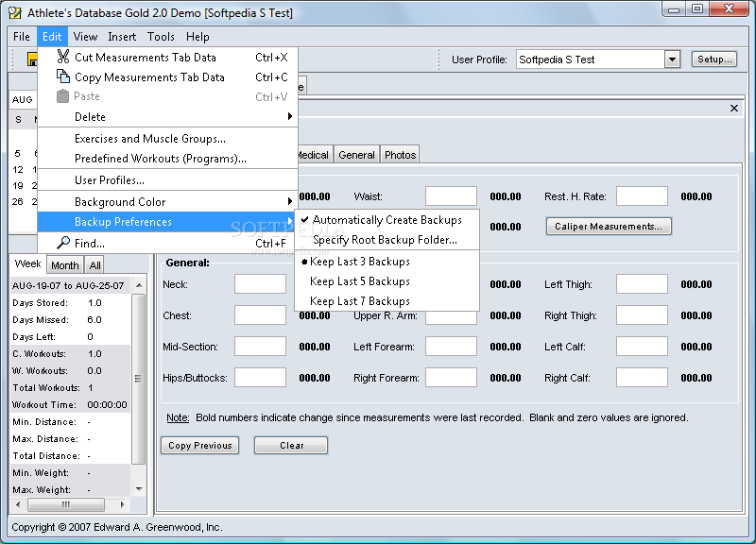Click calendar day 12
Screen dimensions: 756x544
[x=18, y=170]
